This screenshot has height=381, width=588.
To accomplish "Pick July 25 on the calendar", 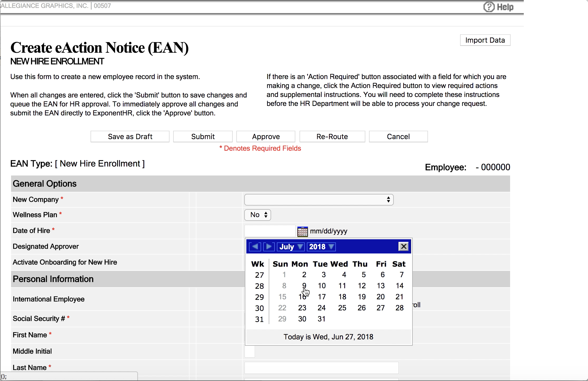I will (342, 308).
